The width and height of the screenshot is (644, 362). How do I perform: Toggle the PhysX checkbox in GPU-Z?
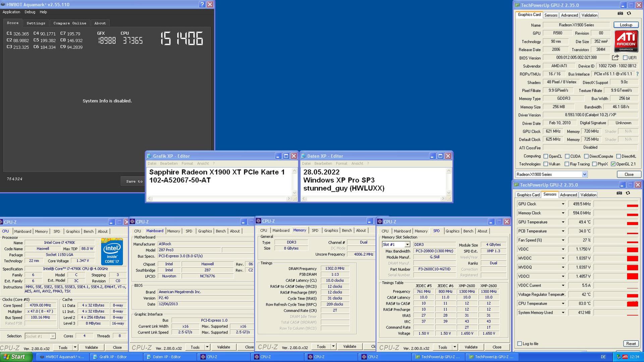[594, 164]
